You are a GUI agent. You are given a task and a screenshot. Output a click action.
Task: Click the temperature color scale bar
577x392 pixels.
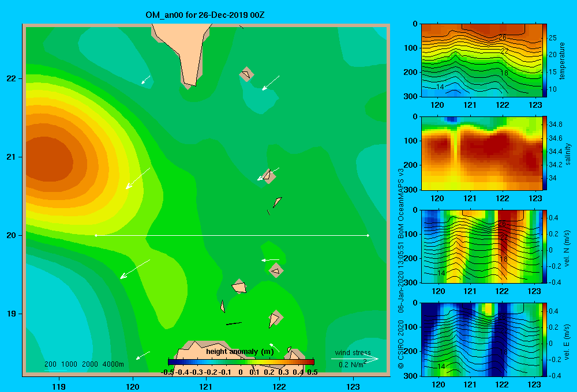coord(545,61)
